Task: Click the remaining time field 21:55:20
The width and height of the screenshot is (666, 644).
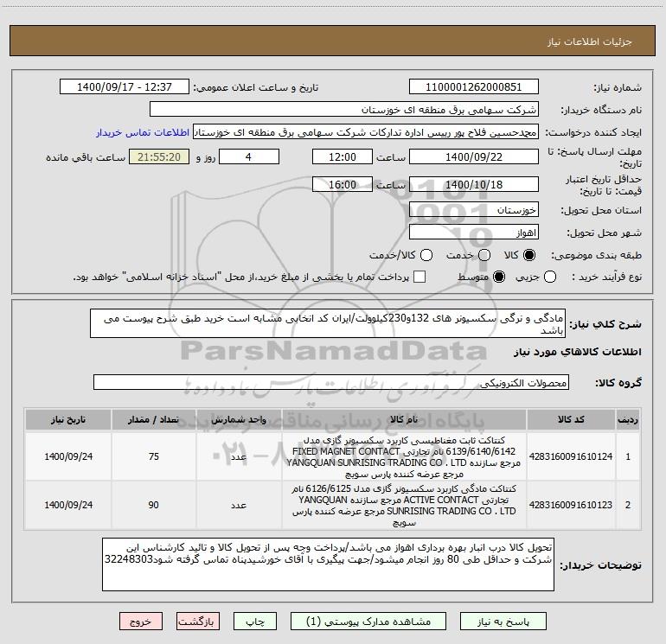Action: pos(159,156)
